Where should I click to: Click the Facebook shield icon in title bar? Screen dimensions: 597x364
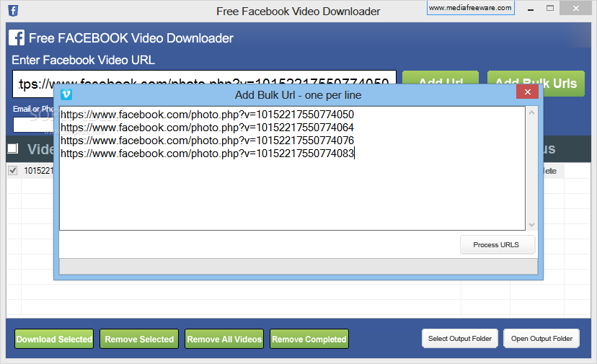tap(13, 11)
